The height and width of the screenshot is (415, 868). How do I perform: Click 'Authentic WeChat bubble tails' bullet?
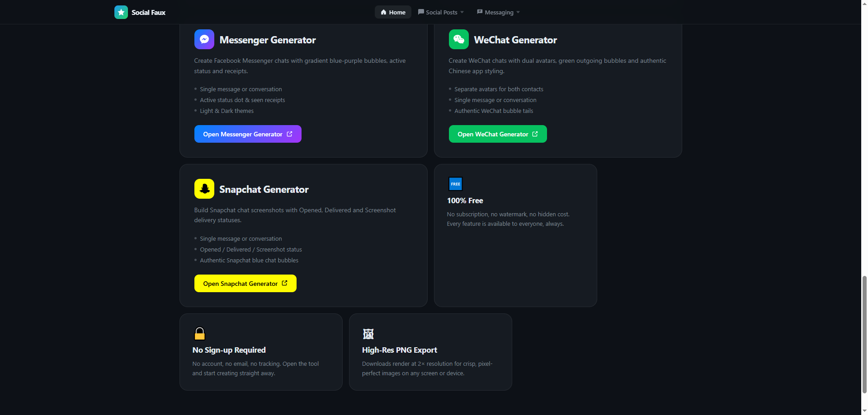click(x=494, y=111)
